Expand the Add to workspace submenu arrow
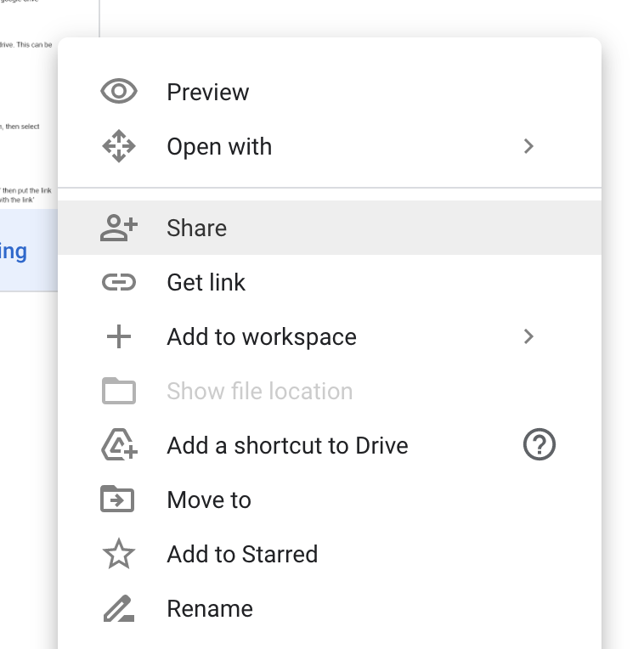The height and width of the screenshot is (649, 644). pos(528,336)
